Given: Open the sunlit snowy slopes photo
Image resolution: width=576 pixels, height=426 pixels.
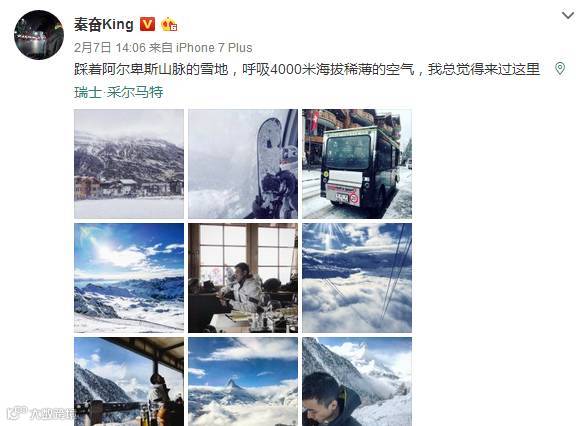Looking at the screenshot, I should click(x=129, y=278).
